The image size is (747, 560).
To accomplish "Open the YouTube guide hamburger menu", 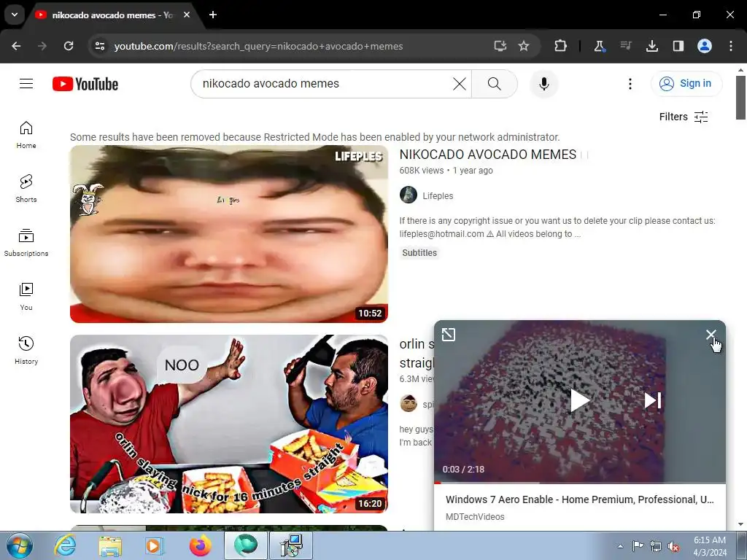I will pos(26,84).
